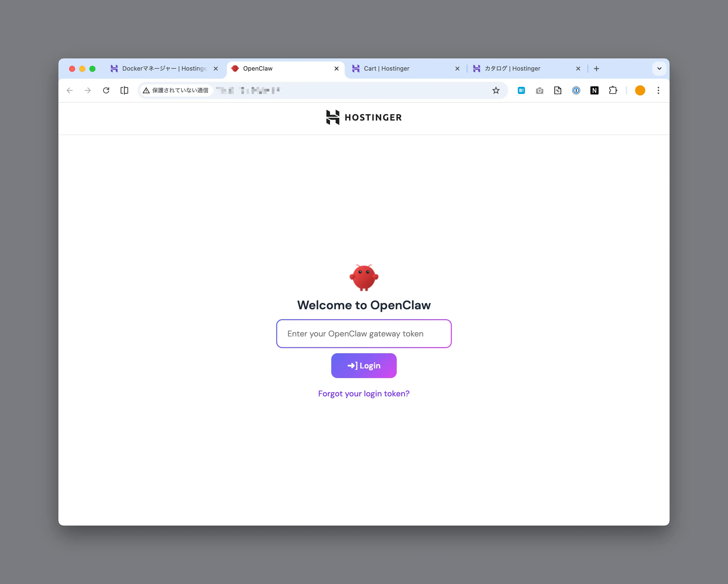Open the Extensions puzzle-piece menu
The image size is (728, 584).
click(x=613, y=90)
